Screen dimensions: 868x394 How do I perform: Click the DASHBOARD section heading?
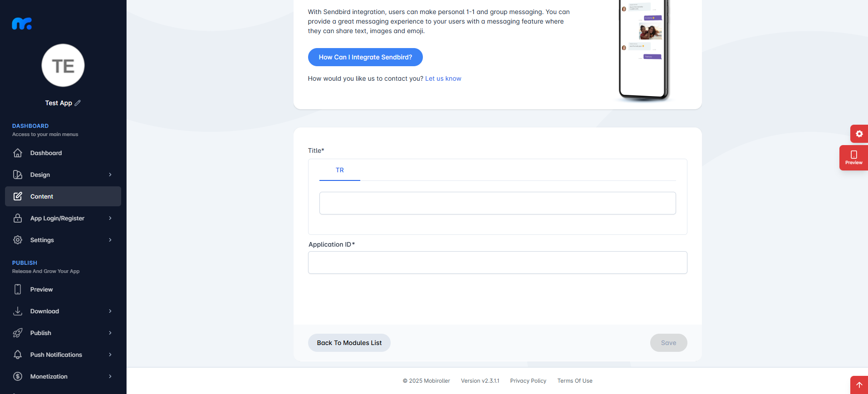[30, 126]
